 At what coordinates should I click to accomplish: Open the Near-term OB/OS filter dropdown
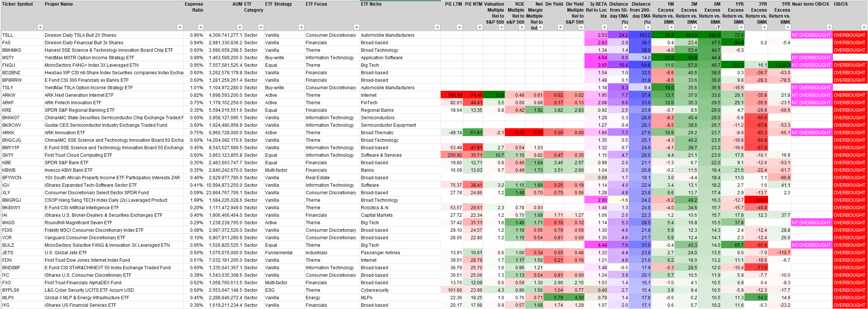pos(829,27)
